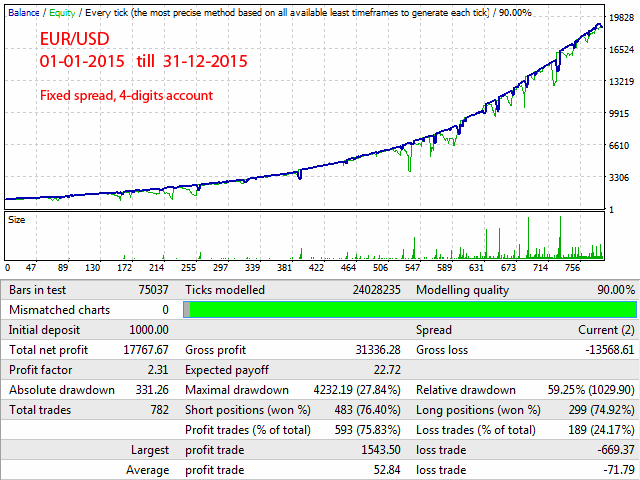Click the Fixed spread, 4-digits account note
Image resolution: width=640 pixels, height=480 pixels.
125,96
